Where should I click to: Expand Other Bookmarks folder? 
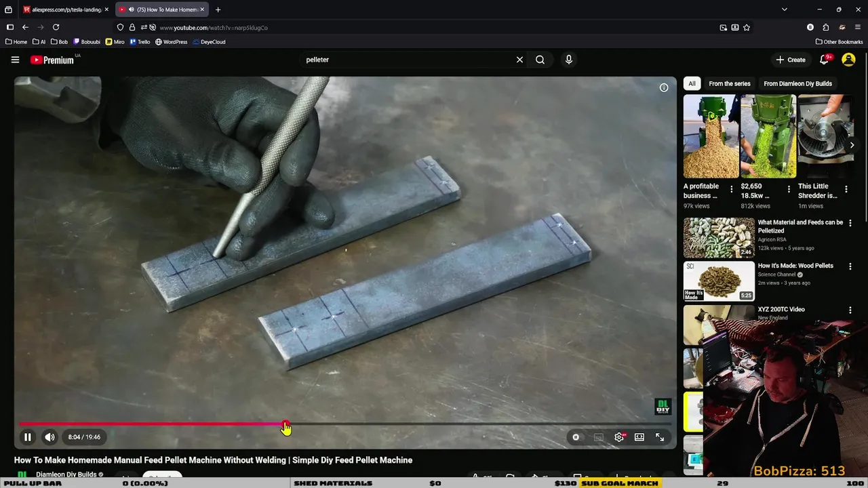[x=840, y=42]
